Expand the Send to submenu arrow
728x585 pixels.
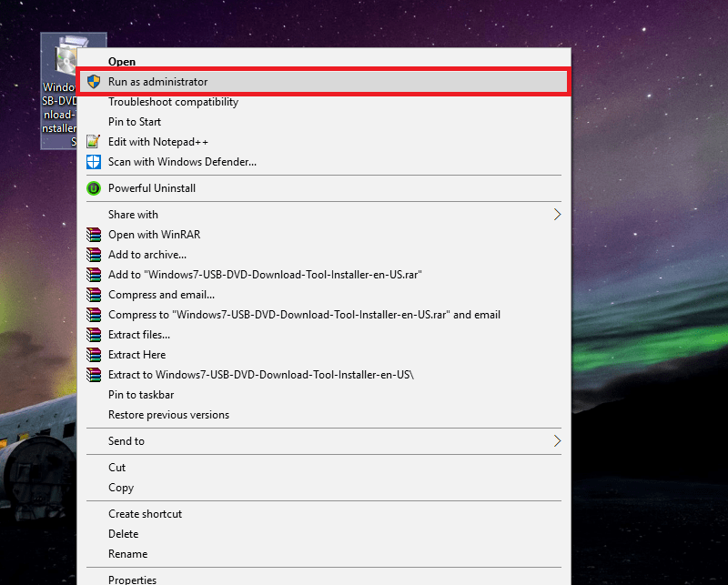(x=557, y=441)
